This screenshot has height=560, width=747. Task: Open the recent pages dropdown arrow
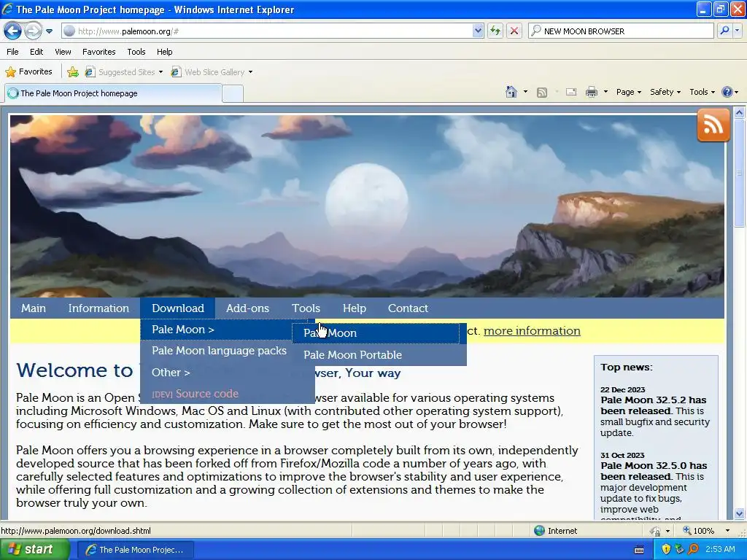pos(49,31)
